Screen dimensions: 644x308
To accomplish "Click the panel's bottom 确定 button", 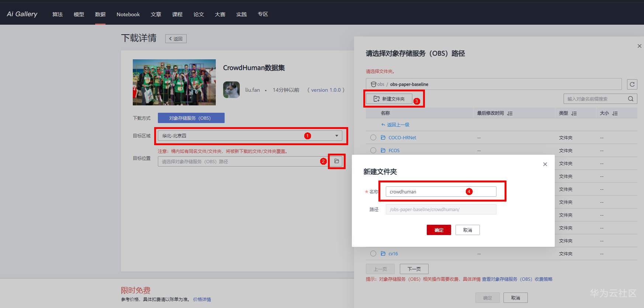I will tap(488, 298).
